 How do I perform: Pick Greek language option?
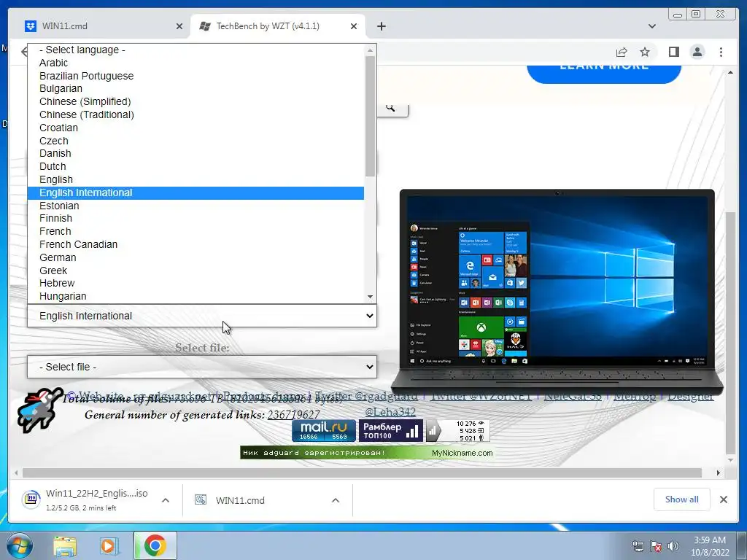pyautogui.click(x=196, y=271)
